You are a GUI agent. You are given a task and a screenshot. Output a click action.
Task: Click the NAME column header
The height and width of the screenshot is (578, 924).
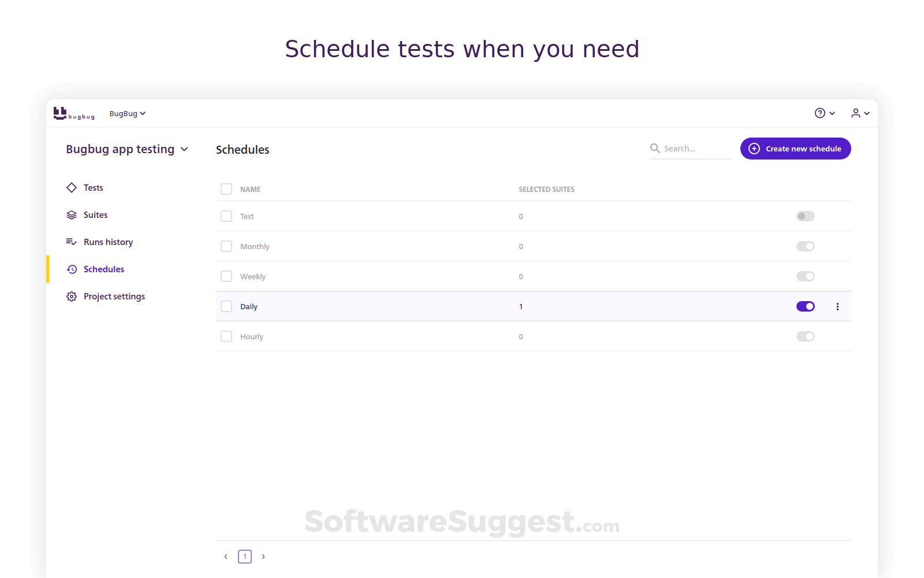[x=249, y=189]
